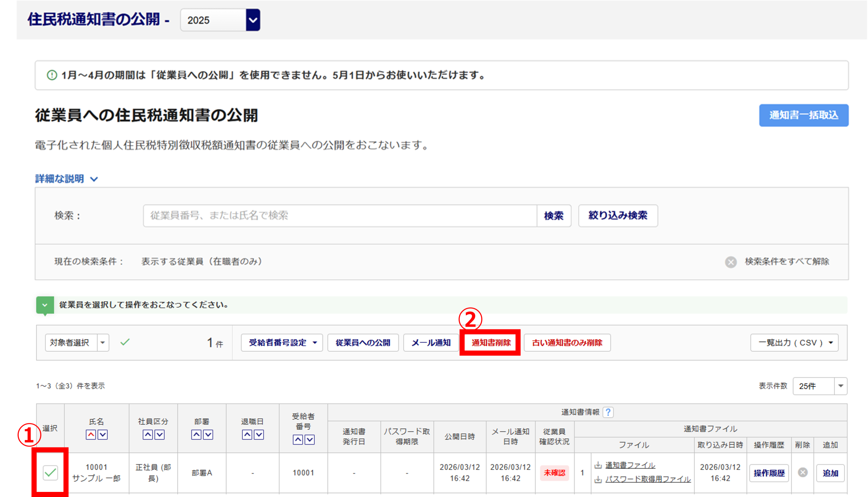Click the delete circle icon in the 削除 column
The width and height of the screenshot is (868, 497).
803,473
